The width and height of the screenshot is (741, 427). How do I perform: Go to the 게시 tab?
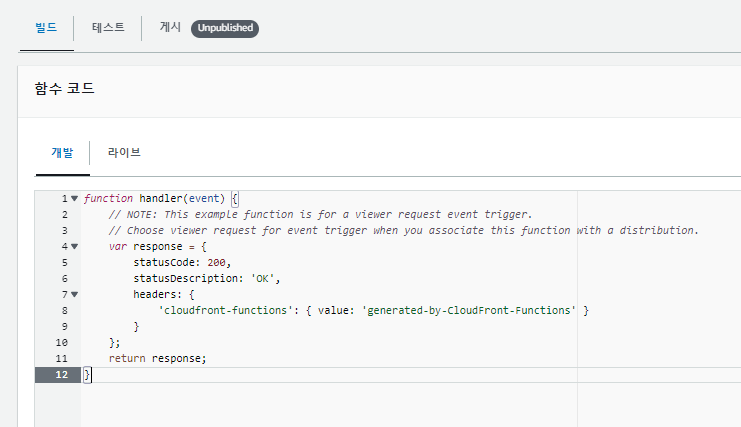coord(170,27)
